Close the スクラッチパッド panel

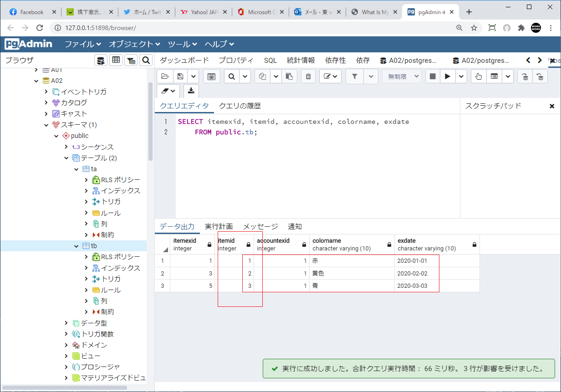[x=552, y=106]
